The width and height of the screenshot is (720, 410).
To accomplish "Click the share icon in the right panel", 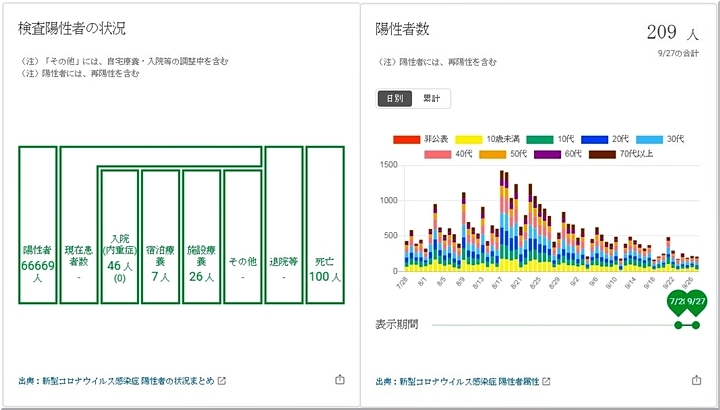I will point(696,380).
